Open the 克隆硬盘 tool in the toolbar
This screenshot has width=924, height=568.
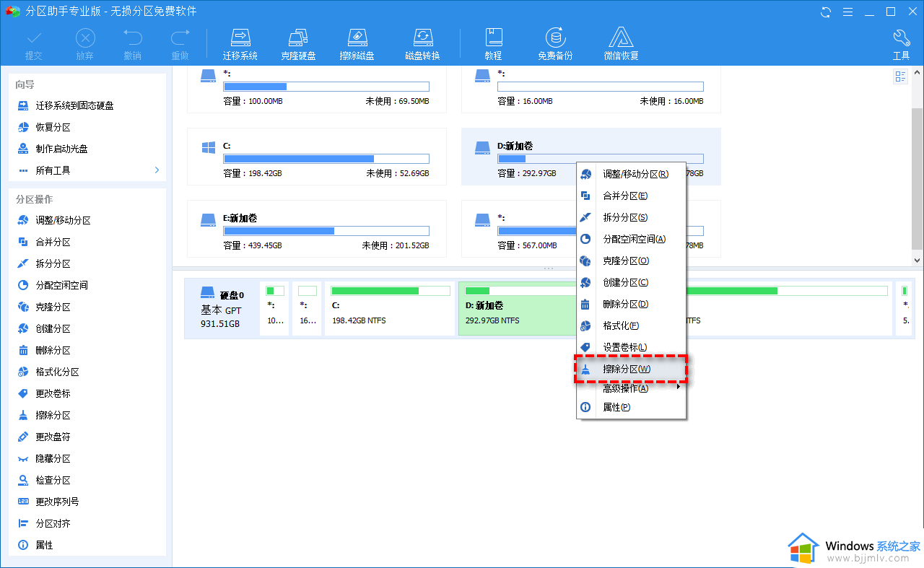299,45
